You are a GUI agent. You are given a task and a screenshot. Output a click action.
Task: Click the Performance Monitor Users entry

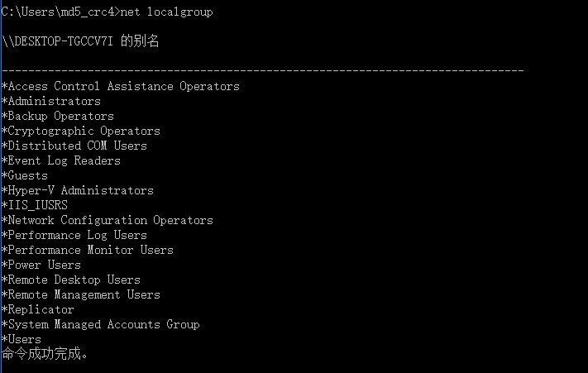88,250
